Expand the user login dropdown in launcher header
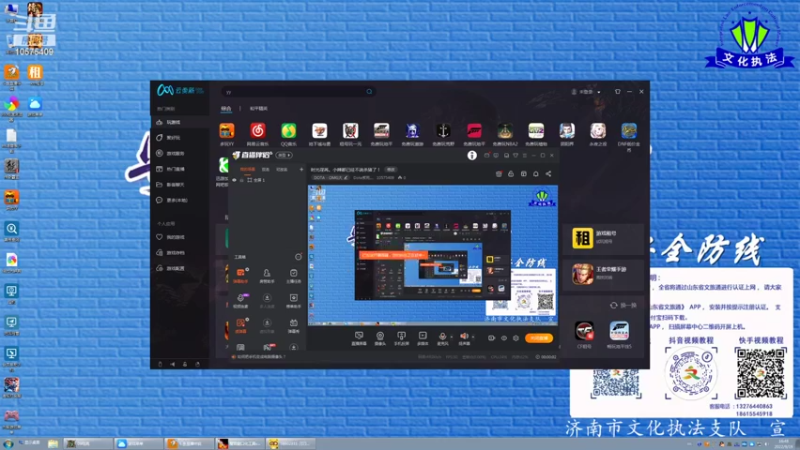Viewport: 800px width, 450px height. pos(598,92)
